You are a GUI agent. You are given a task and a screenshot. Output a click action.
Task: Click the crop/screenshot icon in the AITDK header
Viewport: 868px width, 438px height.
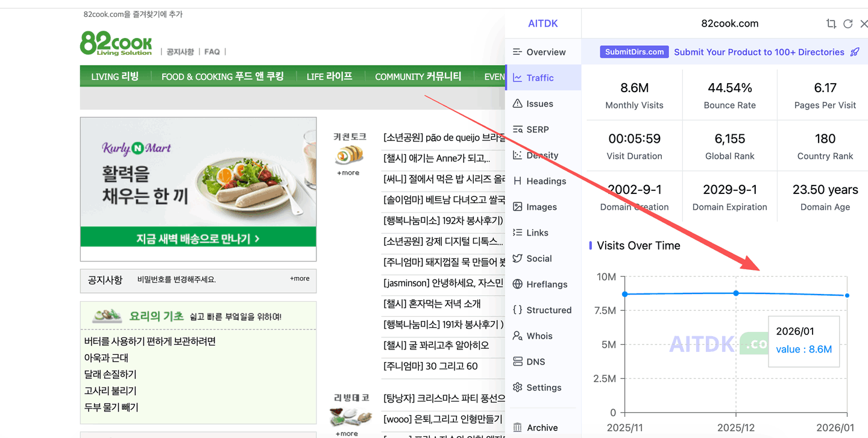831,24
